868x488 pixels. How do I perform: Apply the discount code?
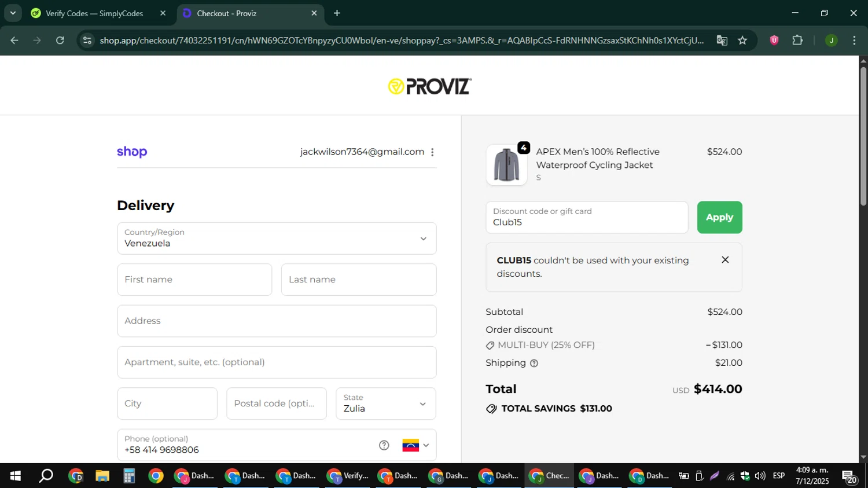[719, 218]
